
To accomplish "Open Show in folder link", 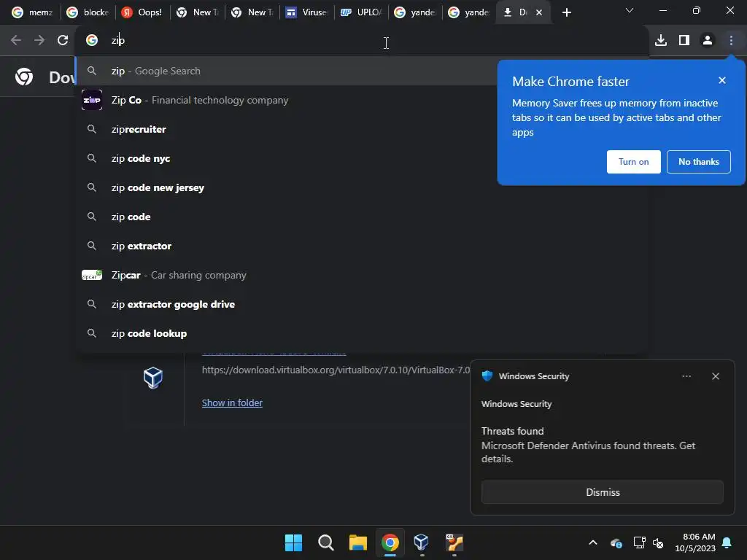I will click(x=232, y=402).
